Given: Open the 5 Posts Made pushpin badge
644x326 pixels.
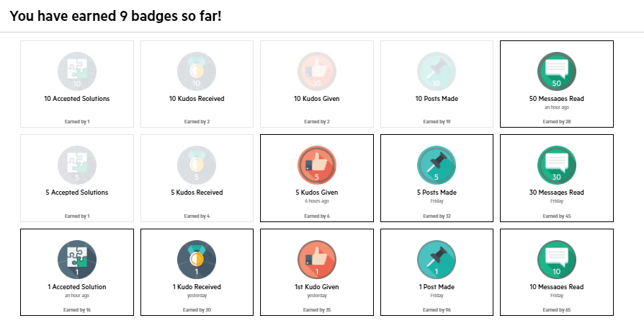Looking at the screenshot, I should click(437, 165).
